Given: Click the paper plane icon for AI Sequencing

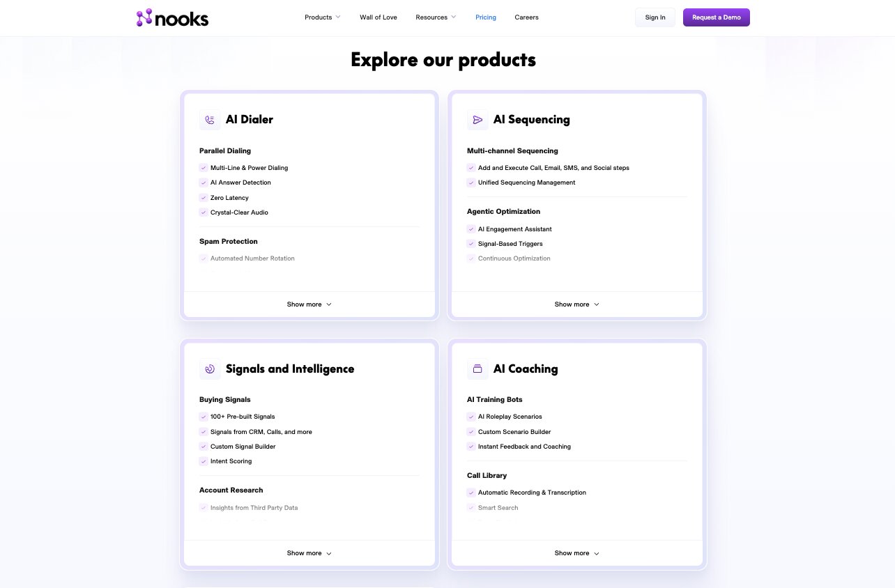Looking at the screenshot, I should point(477,120).
